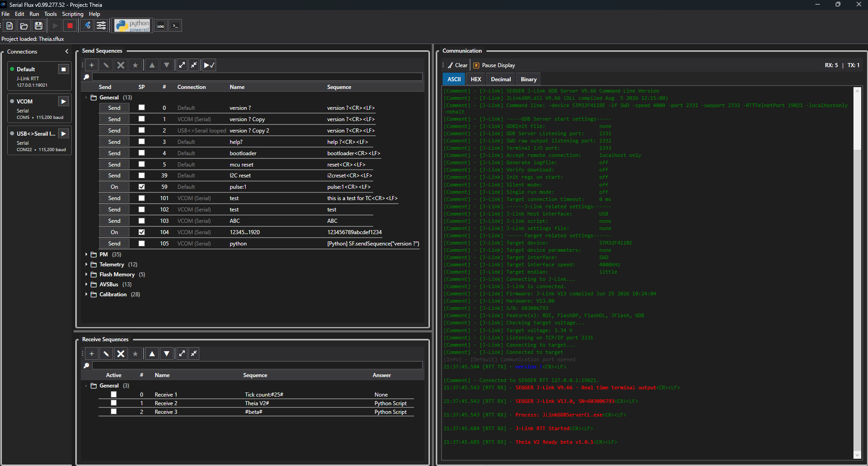The height and width of the screenshot is (466, 868).
Task: Click the receive sequences search field
Action: (x=257, y=366)
